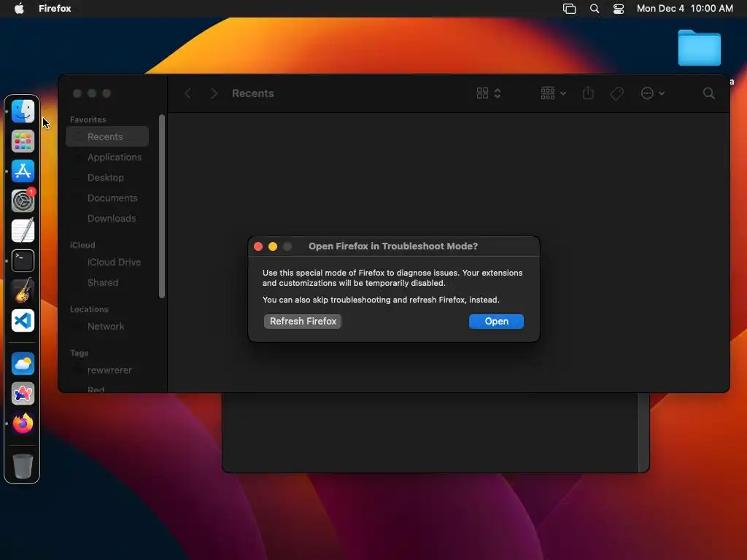Launch Terminal from the dock
This screenshot has height=560, width=747.
click(x=23, y=260)
